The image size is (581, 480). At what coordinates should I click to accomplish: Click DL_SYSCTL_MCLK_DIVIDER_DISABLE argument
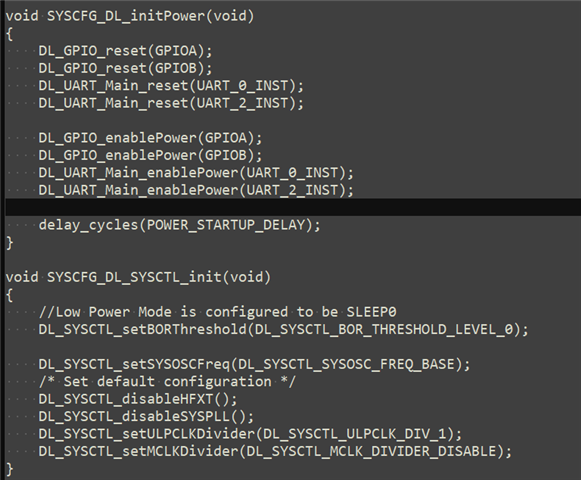tap(371, 451)
